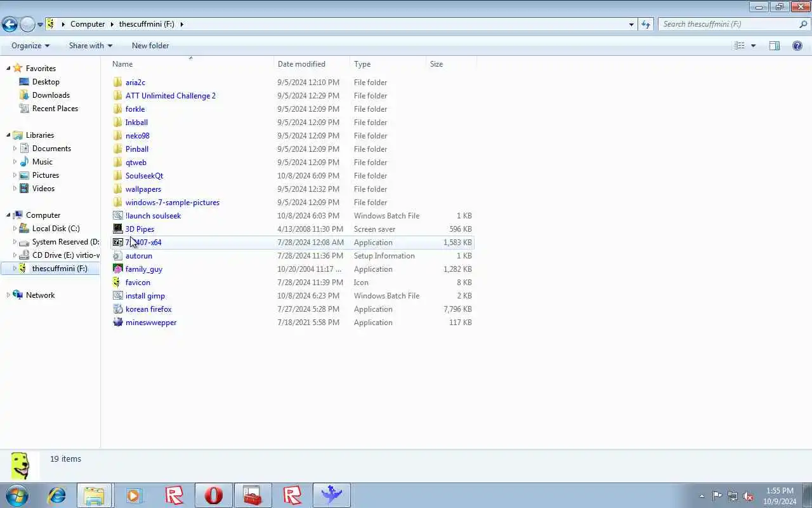Screen dimensions: 812x508
Task: Show hidden tray icons arrow
Action: (702, 496)
